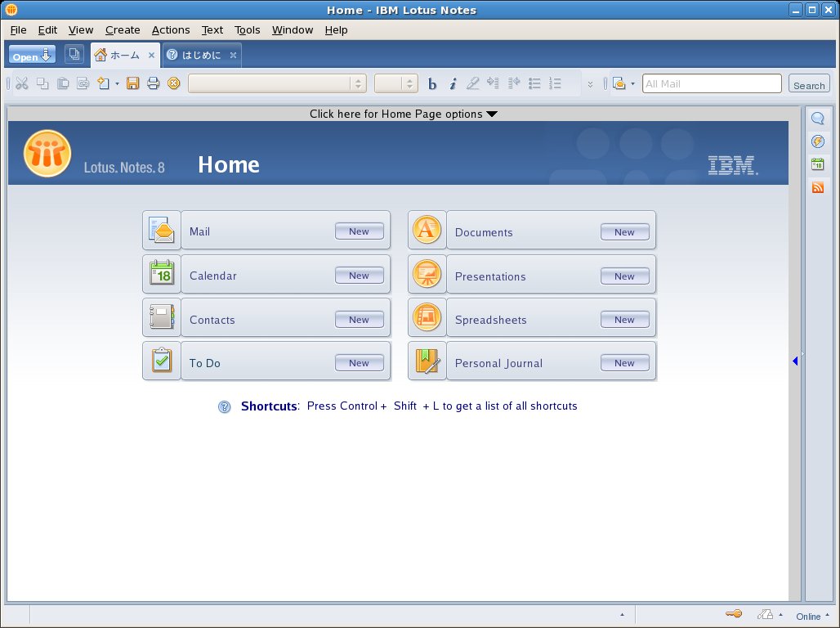Open Mail via its envelope icon
The image size is (840, 628).
[x=161, y=230]
